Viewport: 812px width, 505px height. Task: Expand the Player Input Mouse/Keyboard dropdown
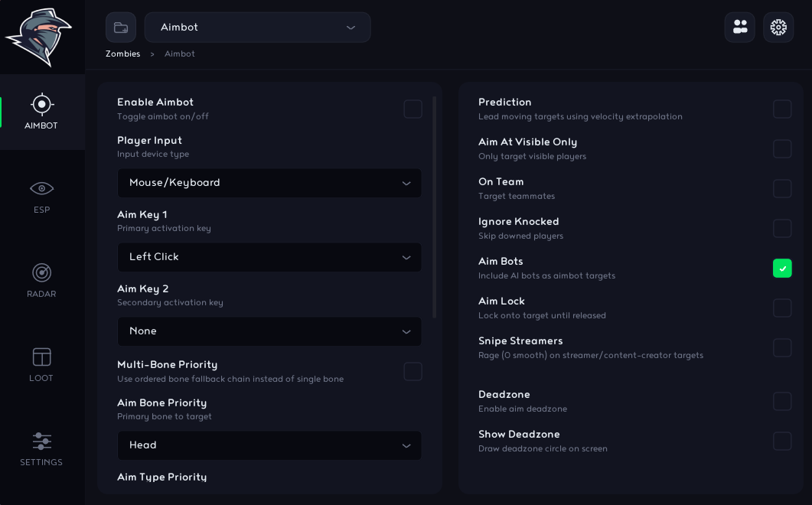tap(269, 183)
